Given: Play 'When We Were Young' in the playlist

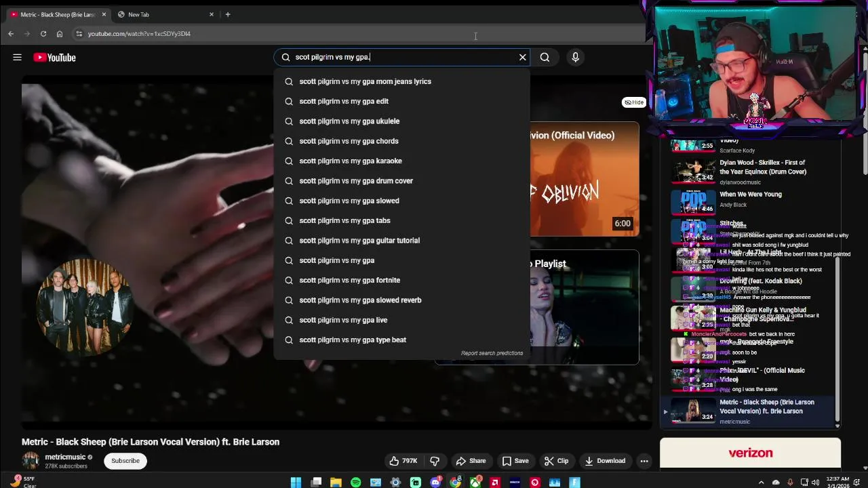Looking at the screenshot, I should (749, 201).
